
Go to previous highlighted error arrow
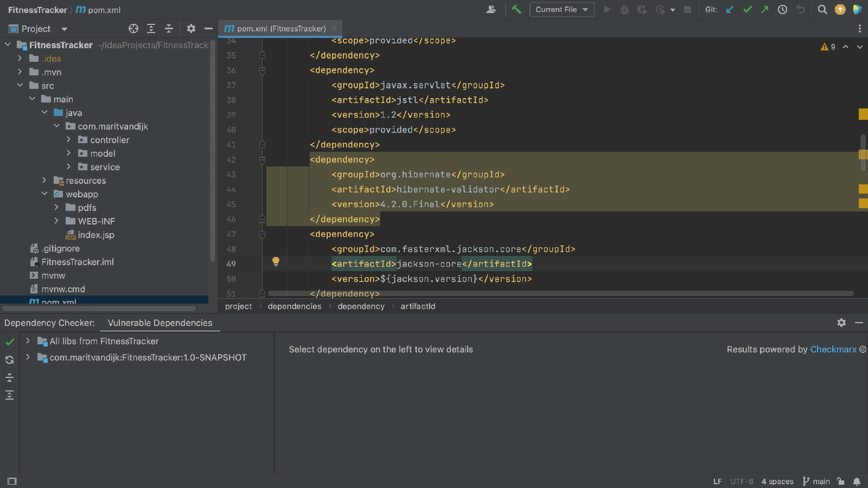click(x=845, y=47)
